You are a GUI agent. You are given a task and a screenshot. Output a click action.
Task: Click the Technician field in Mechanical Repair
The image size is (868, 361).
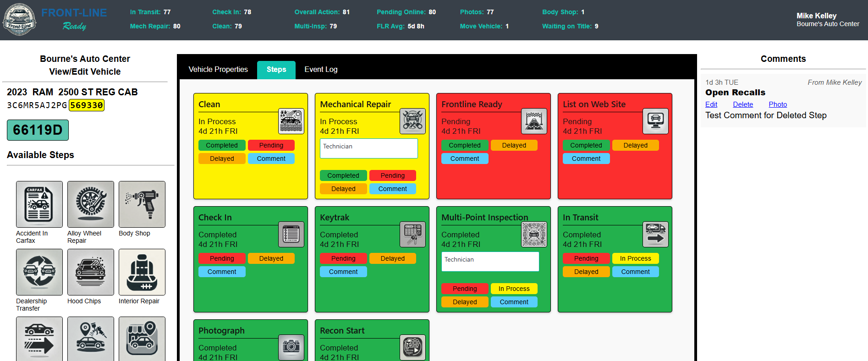[368, 148]
